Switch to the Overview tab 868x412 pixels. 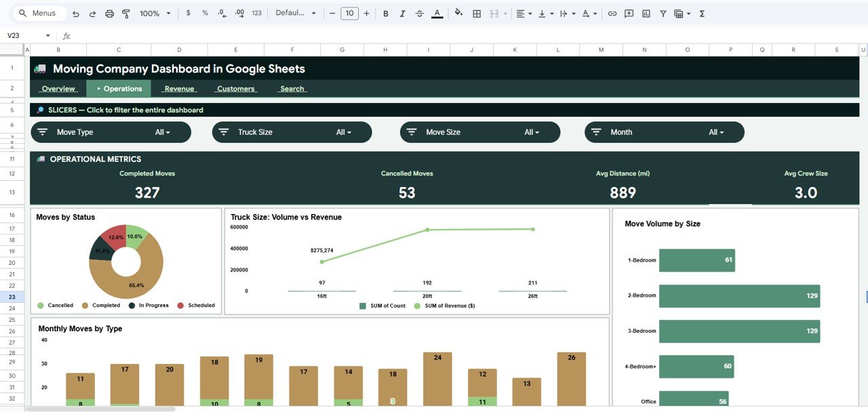pyautogui.click(x=58, y=89)
